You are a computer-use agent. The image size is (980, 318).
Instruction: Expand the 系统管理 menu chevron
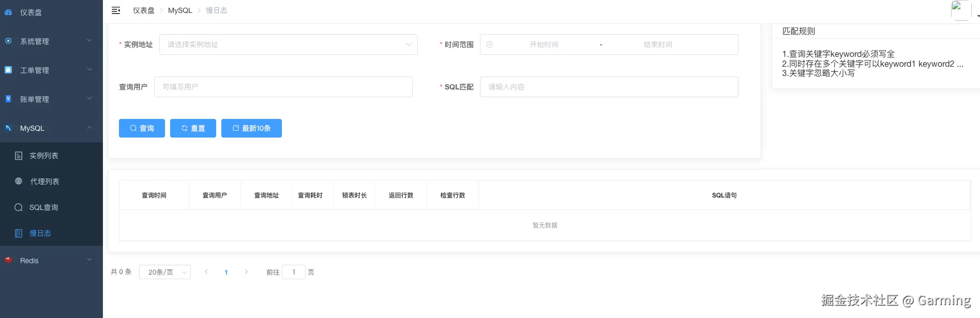pyautogui.click(x=89, y=40)
